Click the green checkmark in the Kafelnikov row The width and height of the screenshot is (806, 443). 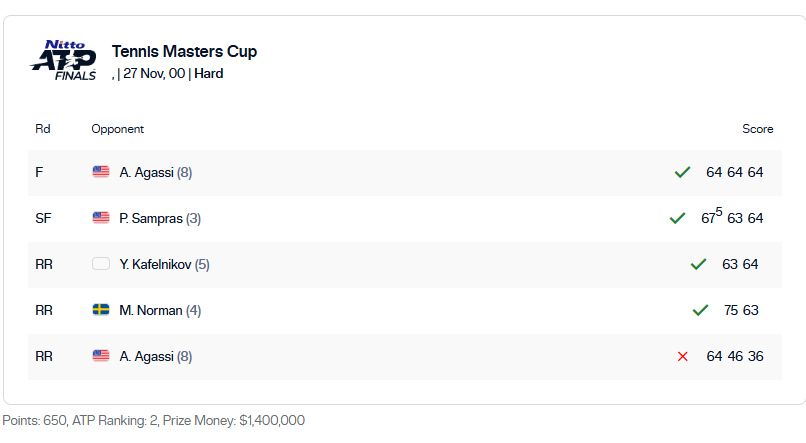pos(698,264)
